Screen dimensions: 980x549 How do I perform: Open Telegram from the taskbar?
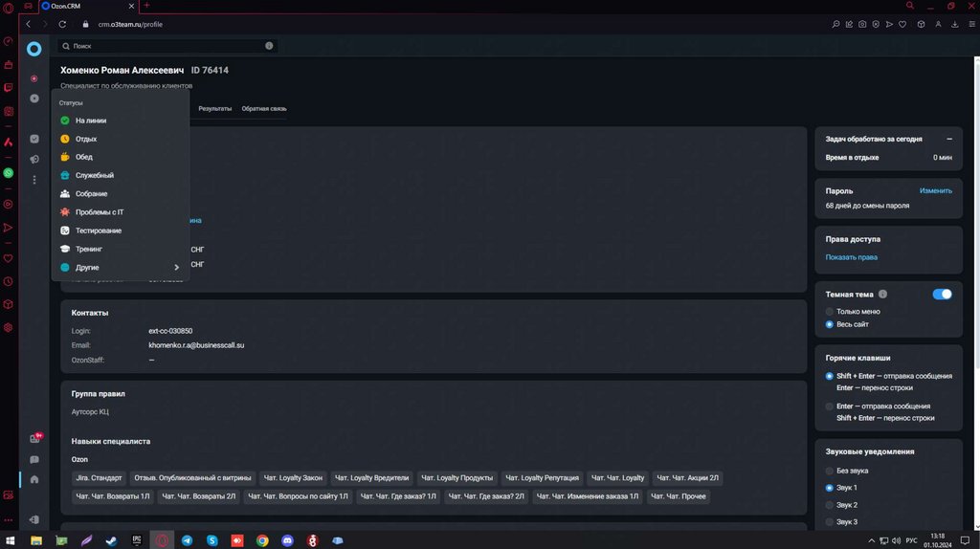coord(187,540)
